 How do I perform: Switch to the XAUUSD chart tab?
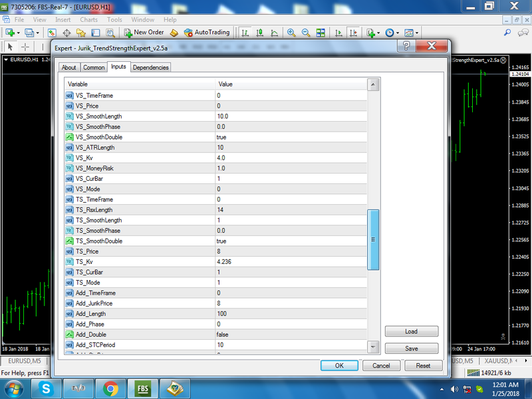(498, 360)
